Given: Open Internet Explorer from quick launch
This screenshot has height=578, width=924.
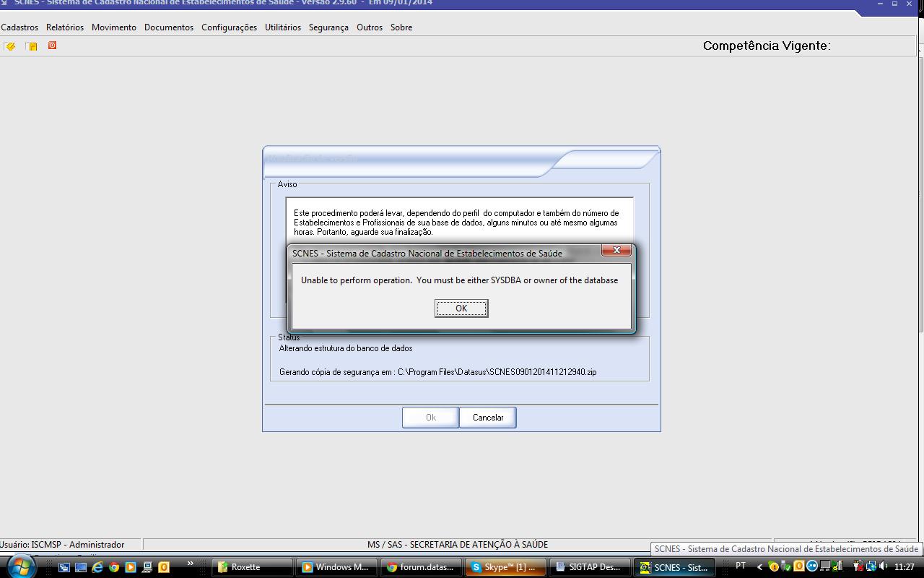Looking at the screenshot, I should pyautogui.click(x=97, y=567).
